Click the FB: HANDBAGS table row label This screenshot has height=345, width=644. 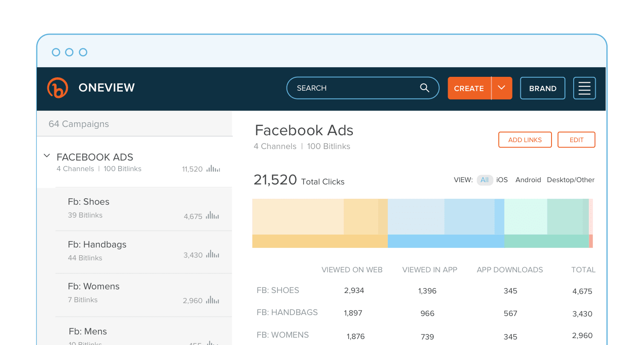tap(287, 312)
